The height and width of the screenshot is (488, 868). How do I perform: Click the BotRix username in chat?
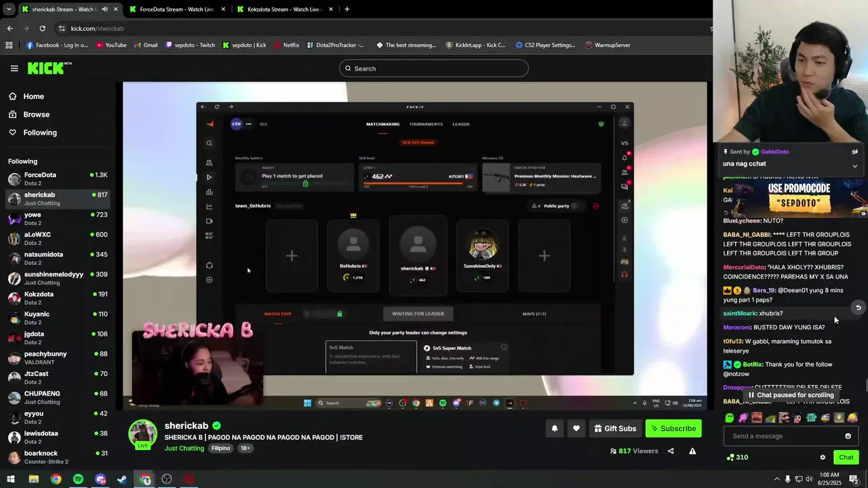(x=753, y=365)
